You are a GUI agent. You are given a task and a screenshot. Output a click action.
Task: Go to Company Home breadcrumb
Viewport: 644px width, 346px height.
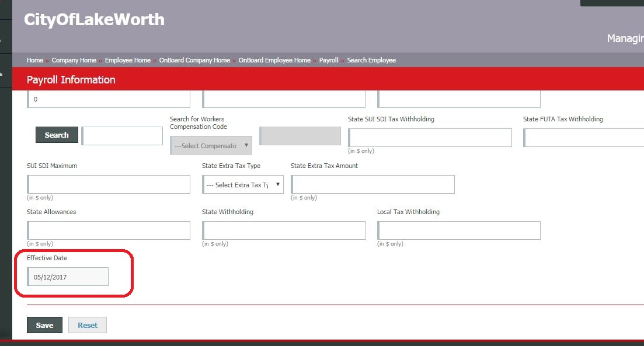pyautogui.click(x=74, y=60)
